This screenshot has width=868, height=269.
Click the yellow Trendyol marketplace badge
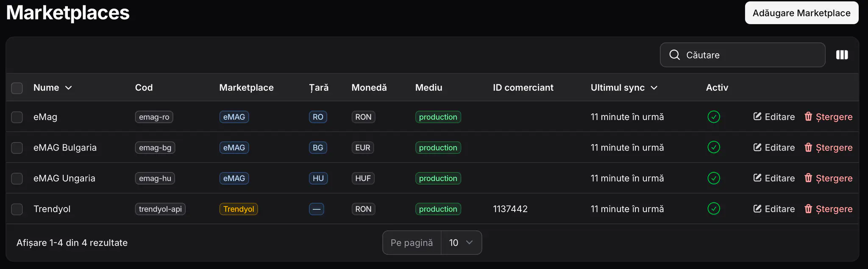[x=239, y=209]
